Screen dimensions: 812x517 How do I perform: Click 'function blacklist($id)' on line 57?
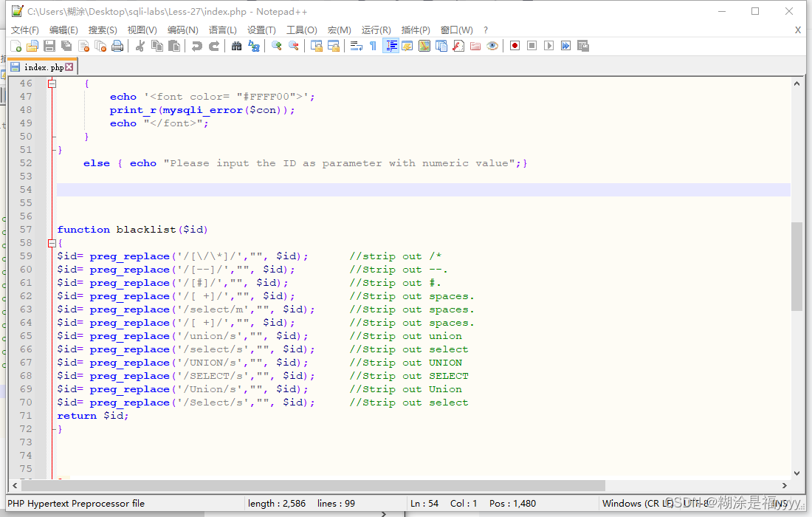point(133,230)
